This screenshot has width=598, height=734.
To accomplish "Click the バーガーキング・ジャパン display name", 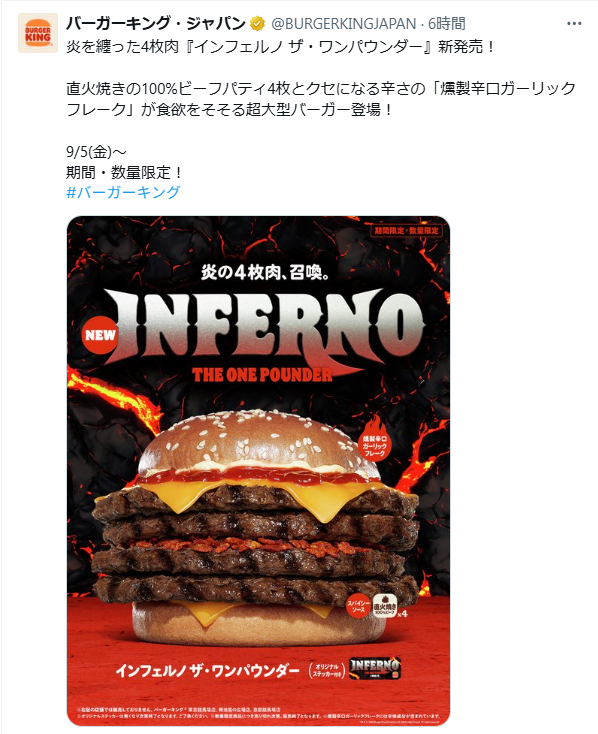I will 155,23.
